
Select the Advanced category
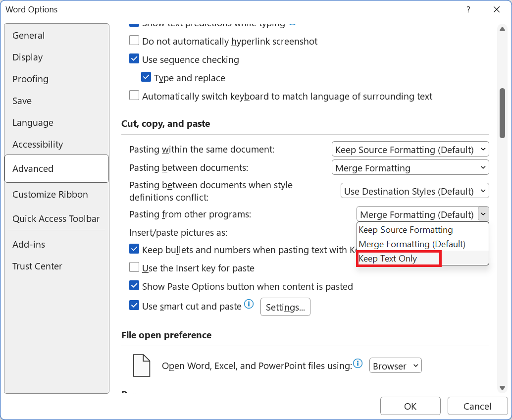point(57,168)
